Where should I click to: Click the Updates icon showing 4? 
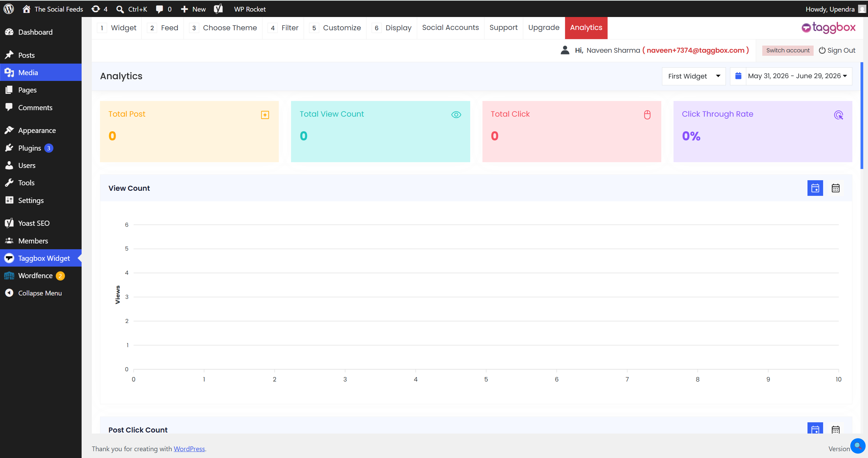(x=99, y=9)
